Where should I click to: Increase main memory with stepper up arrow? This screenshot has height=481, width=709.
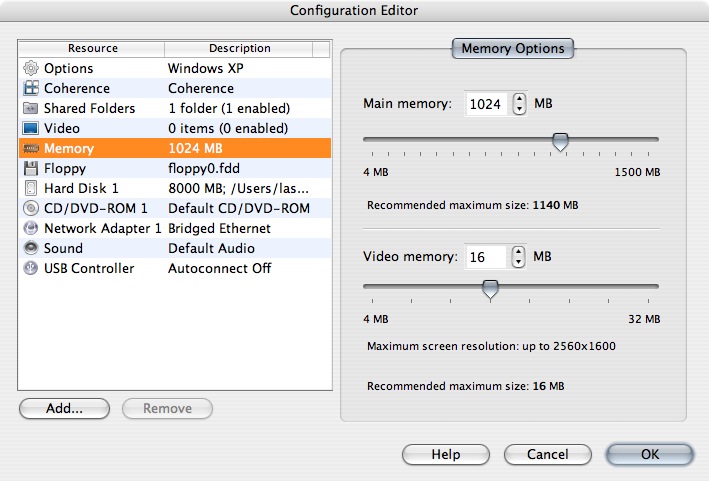coord(520,99)
